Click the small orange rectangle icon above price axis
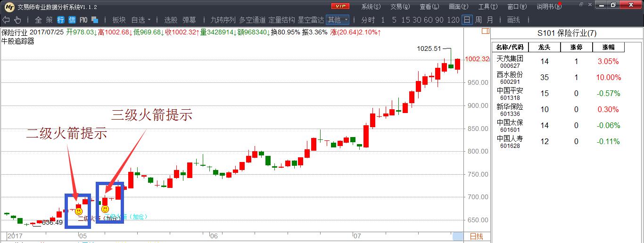The image size is (644, 243). click(486, 32)
